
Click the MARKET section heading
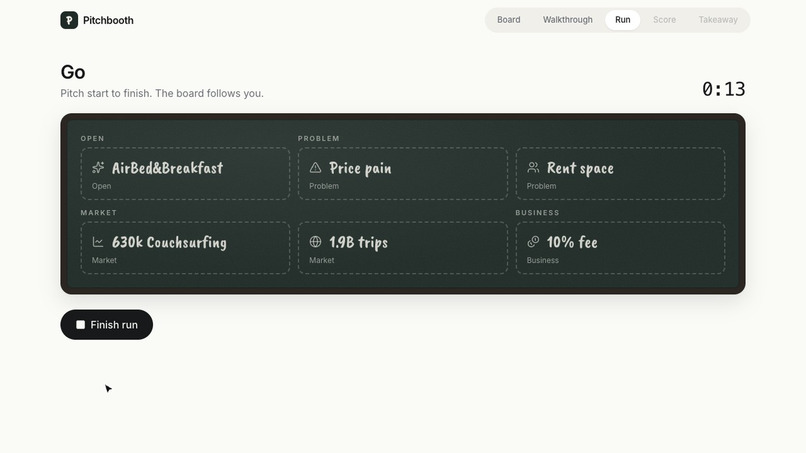(99, 212)
